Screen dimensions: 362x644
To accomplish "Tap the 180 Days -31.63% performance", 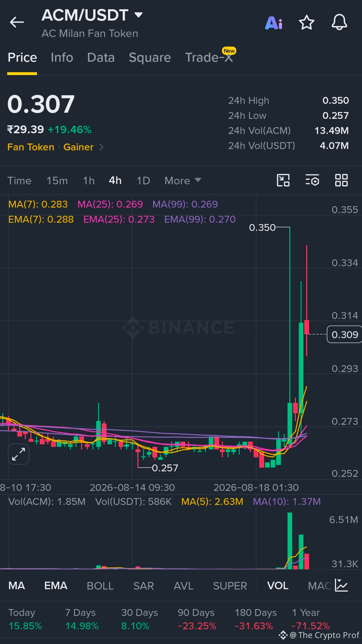I will 255,619.
